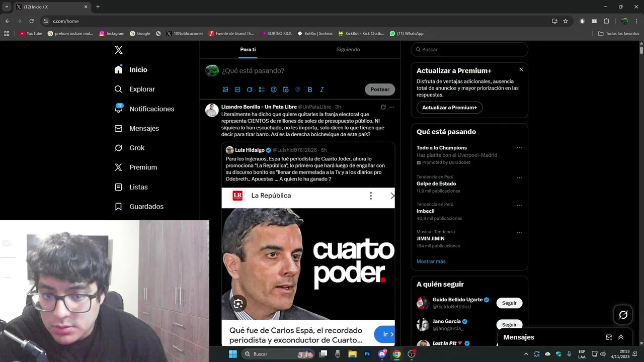The width and height of the screenshot is (644, 362).
Task: Open Todos los favoritos folder
Action: click(618, 34)
